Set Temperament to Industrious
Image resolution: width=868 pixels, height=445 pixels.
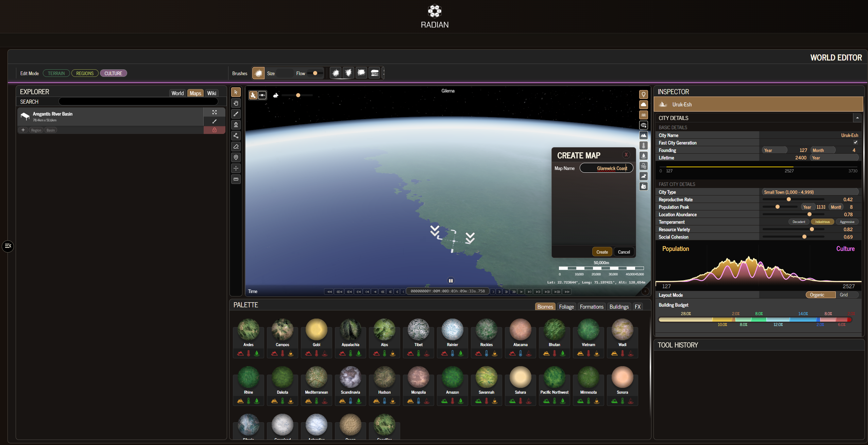pyautogui.click(x=822, y=222)
